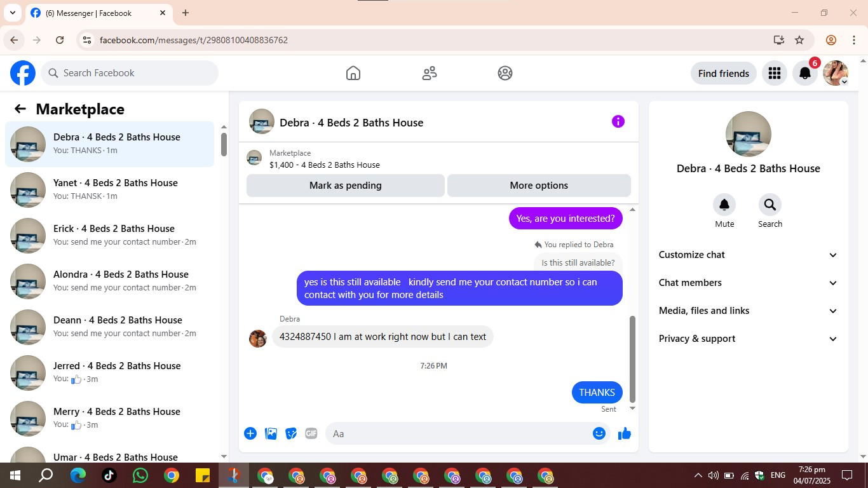Choose a GIF
868x488 pixels.
click(311, 433)
